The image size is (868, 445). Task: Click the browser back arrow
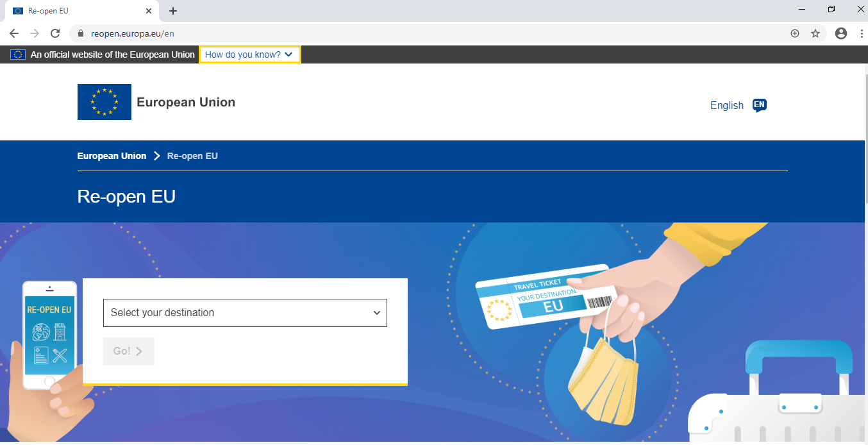[14, 33]
